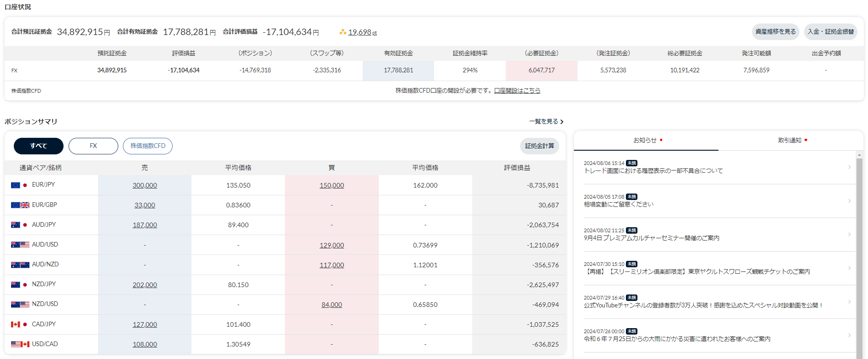Click the EUR/GBP flag icon
The height and width of the screenshot is (359, 868).
tap(20, 205)
